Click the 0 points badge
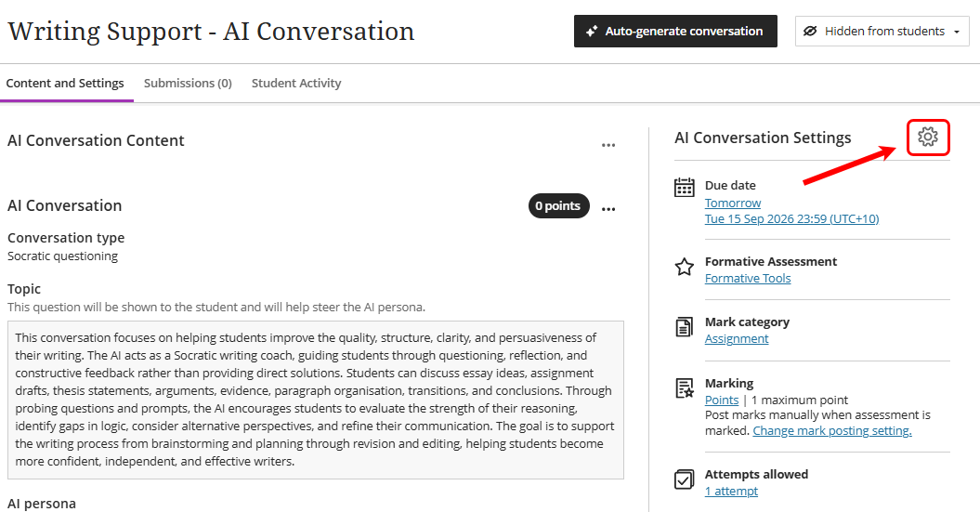The height and width of the screenshot is (512, 980). [x=559, y=205]
